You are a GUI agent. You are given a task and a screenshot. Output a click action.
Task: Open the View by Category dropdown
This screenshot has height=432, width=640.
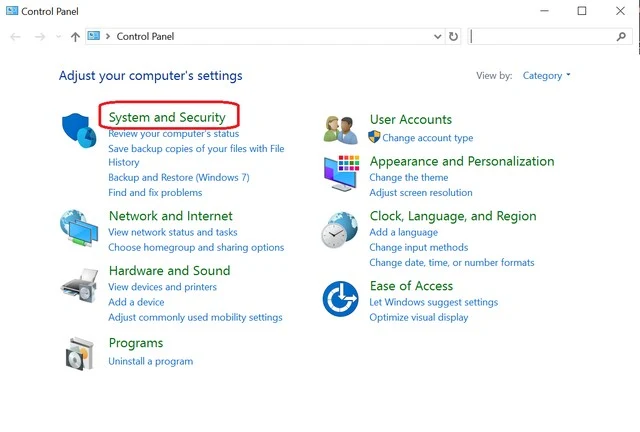(546, 76)
